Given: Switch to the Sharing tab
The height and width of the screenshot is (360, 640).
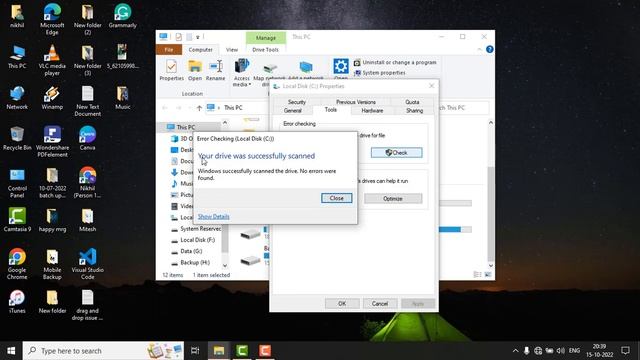Looking at the screenshot, I should coord(414,111).
